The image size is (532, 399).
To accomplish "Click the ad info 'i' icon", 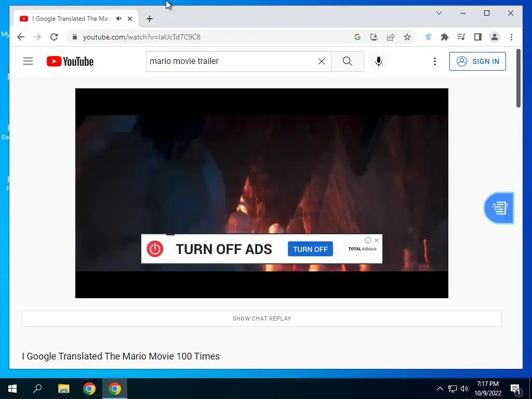I will tap(368, 240).
